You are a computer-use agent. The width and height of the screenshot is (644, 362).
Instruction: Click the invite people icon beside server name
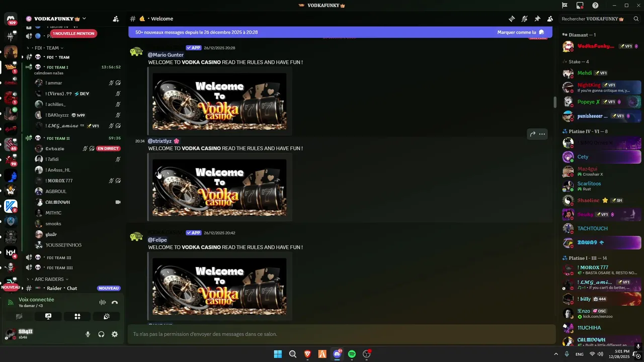pyautogui.click(x=116, y=19)
